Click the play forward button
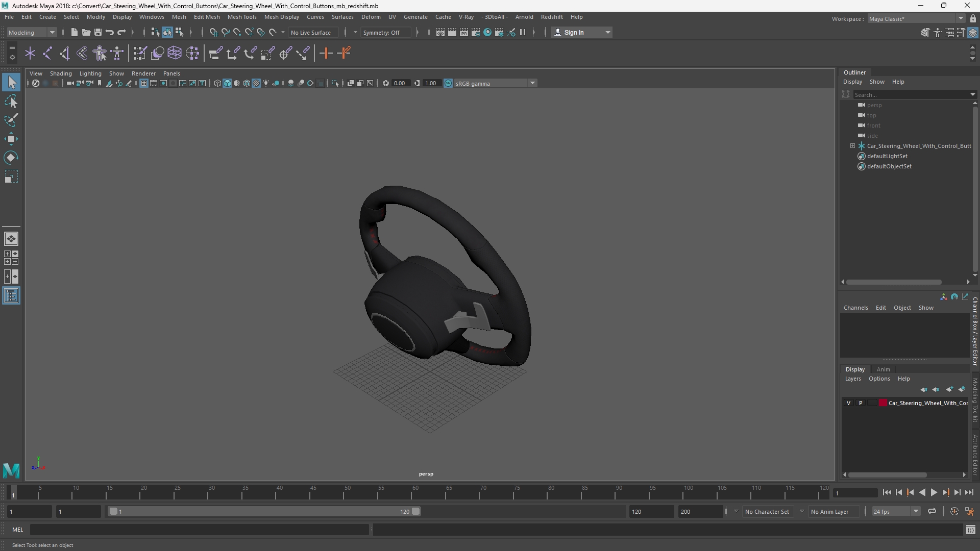 click(934, 493)
